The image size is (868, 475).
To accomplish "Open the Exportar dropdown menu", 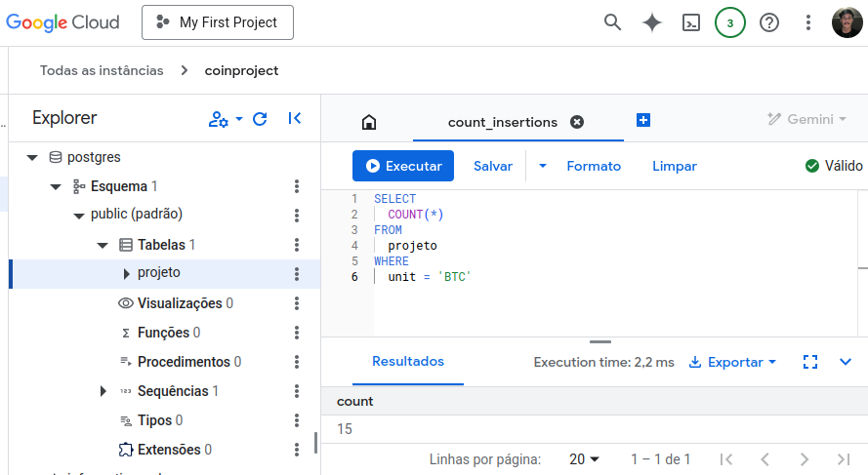I will click(x=732, y=362).
